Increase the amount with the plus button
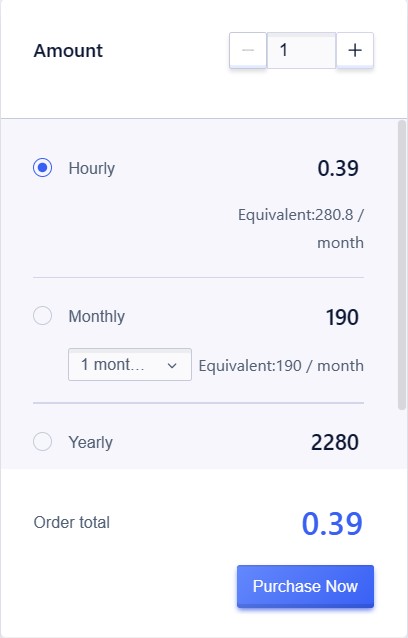The width and height of the screenshot is (408, 638). pos(355,50)
